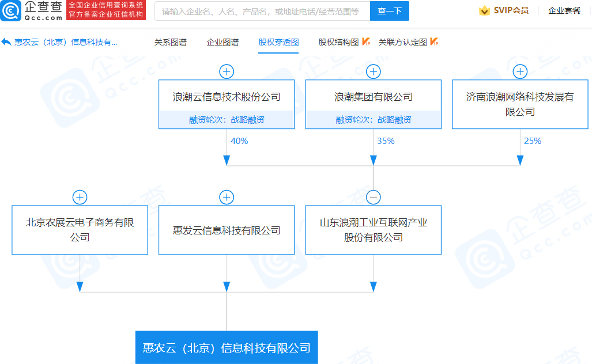Click the 查一下 search button
Screen dimensions: 592x364
pyautogui.click(x=389, y=11)
